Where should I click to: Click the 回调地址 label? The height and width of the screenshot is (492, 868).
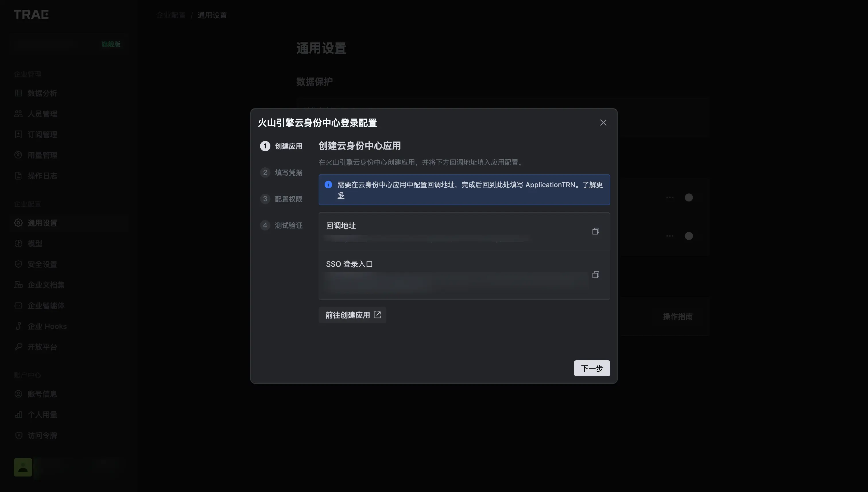(341, 226)
